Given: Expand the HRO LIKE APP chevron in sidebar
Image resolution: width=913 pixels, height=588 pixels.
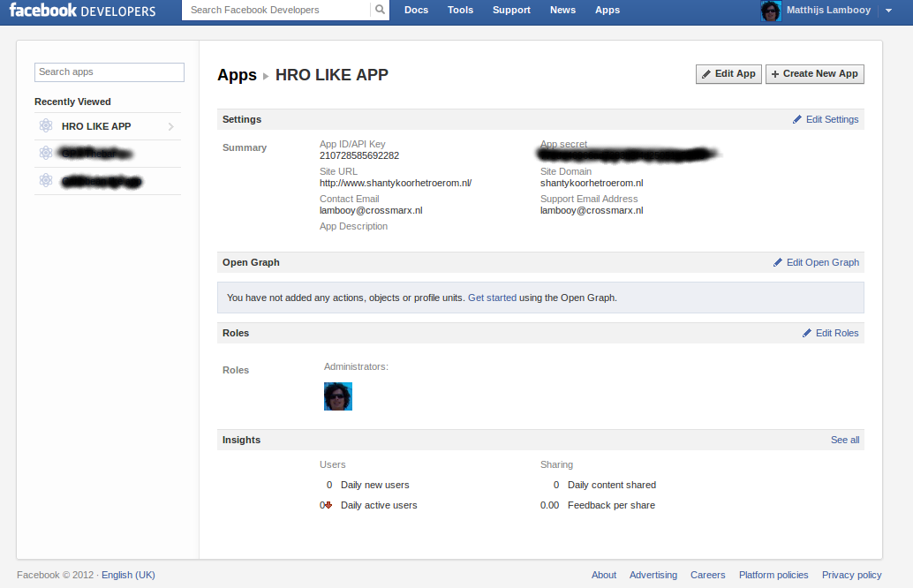Looking at the screenshot, I should click(170, 126).
